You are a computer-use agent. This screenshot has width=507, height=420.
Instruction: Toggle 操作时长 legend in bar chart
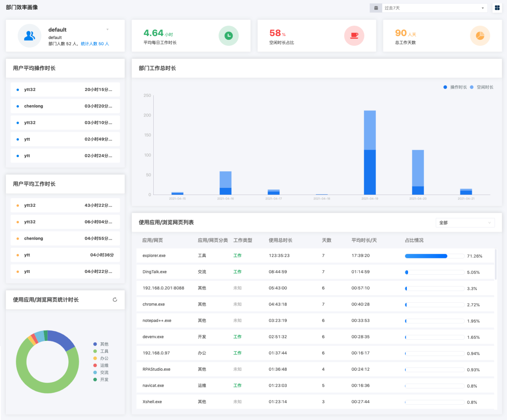(x=455, y=87)
